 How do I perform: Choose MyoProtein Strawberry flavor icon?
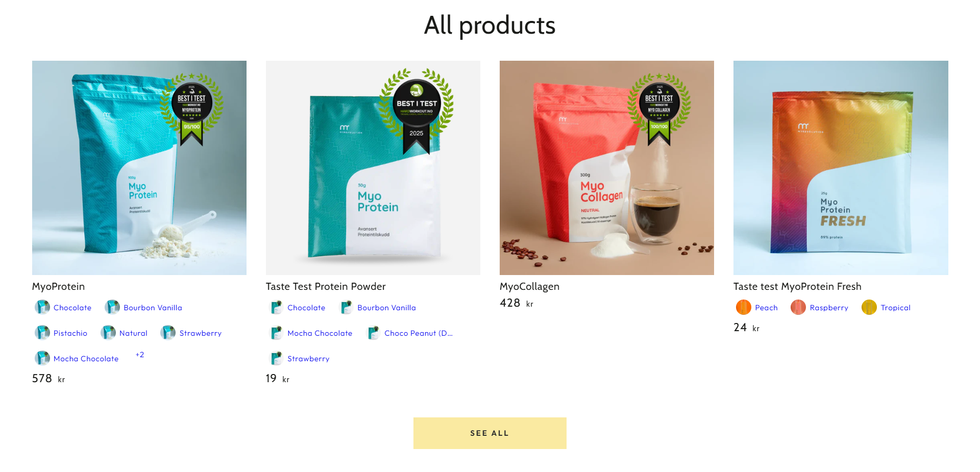pos(168,333)
